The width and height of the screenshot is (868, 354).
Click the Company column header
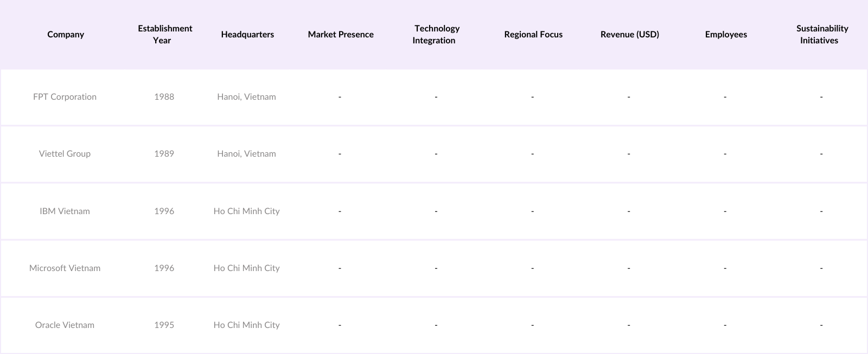coord(66,34)
